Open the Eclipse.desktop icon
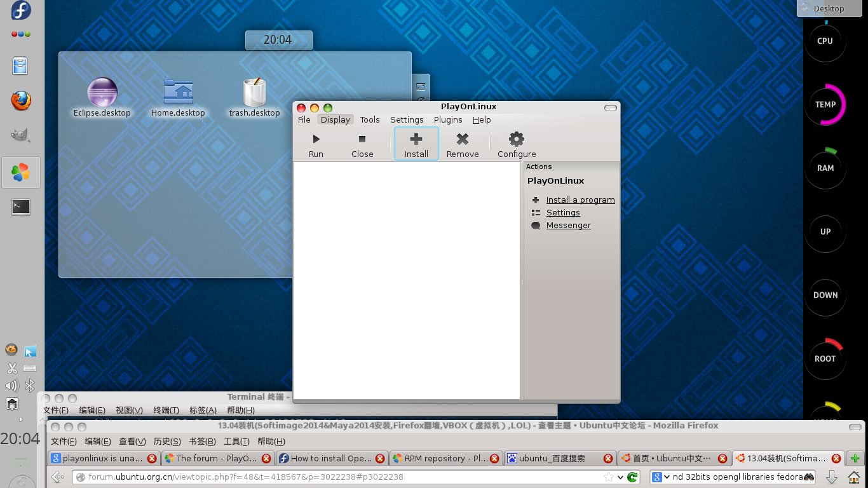This screenshot has width=868, height=488. coord(102,92)
